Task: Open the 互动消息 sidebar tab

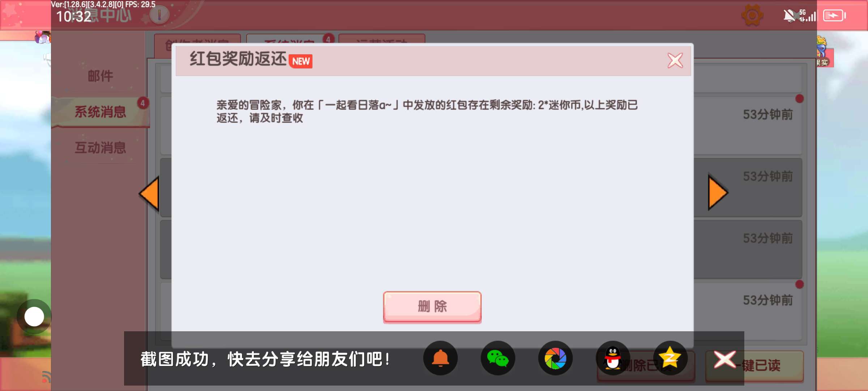Action: [100, 148]
